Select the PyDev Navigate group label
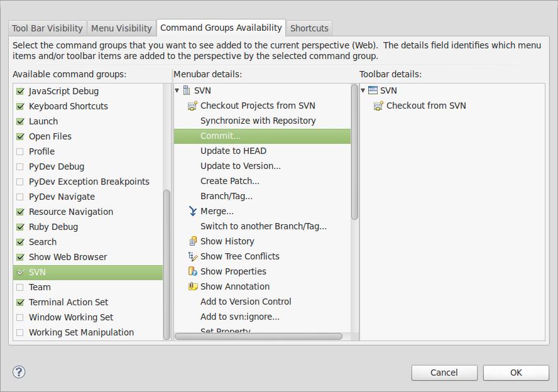 click(x=62, y=197)
